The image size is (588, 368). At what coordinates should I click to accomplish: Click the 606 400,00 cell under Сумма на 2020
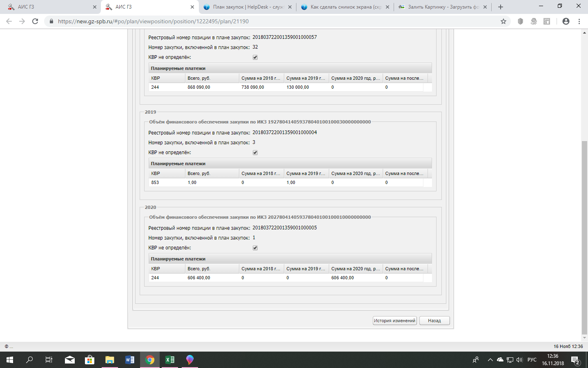pyautogui.click(x=356, y=278)
